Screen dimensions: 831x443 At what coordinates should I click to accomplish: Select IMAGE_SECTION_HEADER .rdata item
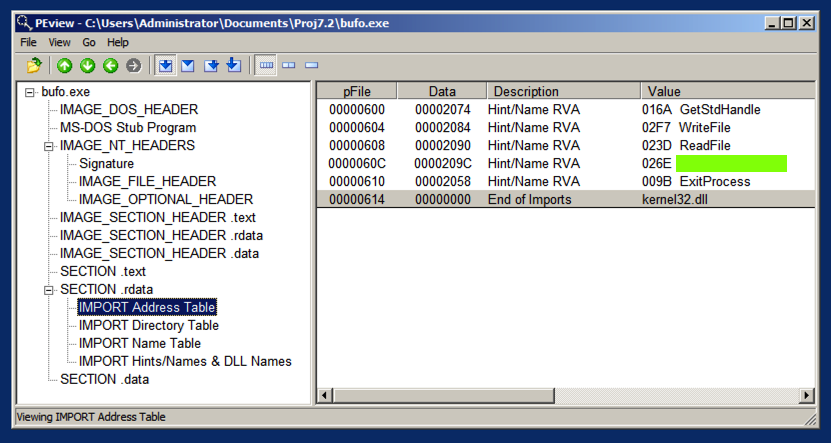[161, 236]
